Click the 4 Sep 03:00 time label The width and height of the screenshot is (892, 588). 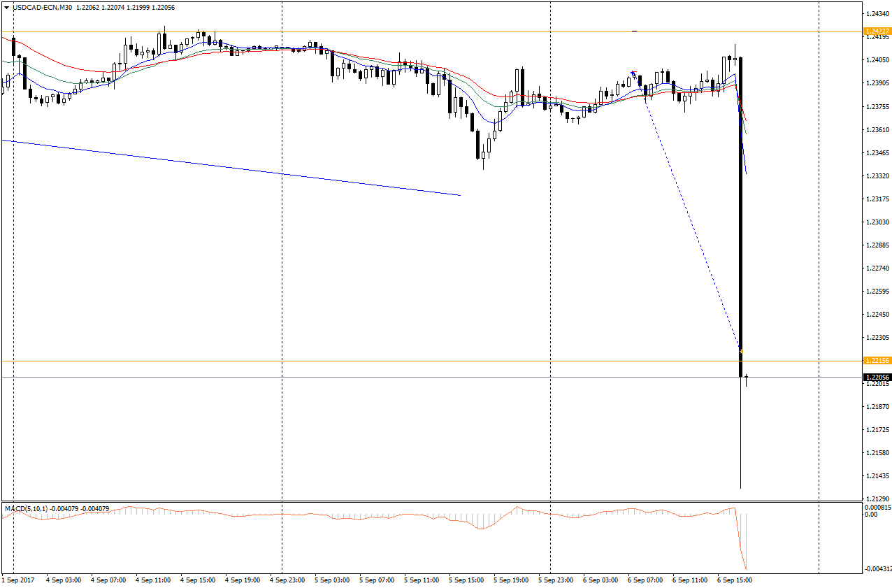click(64, 580)
